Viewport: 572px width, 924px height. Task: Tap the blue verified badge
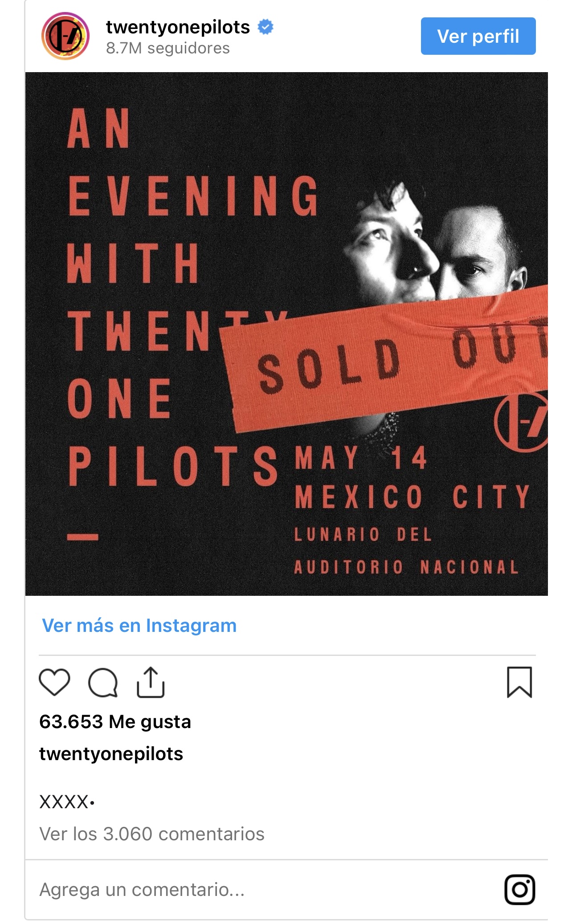point(266,27)
